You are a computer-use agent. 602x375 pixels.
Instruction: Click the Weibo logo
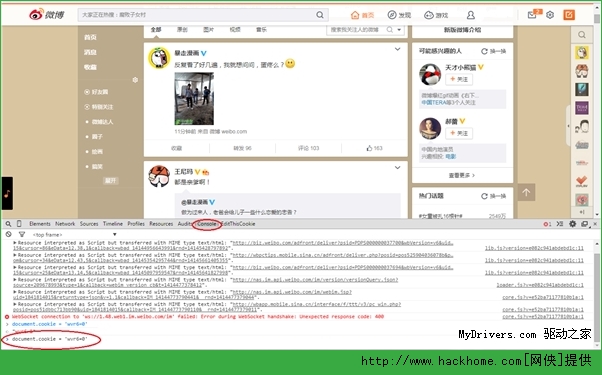[47, 15]
